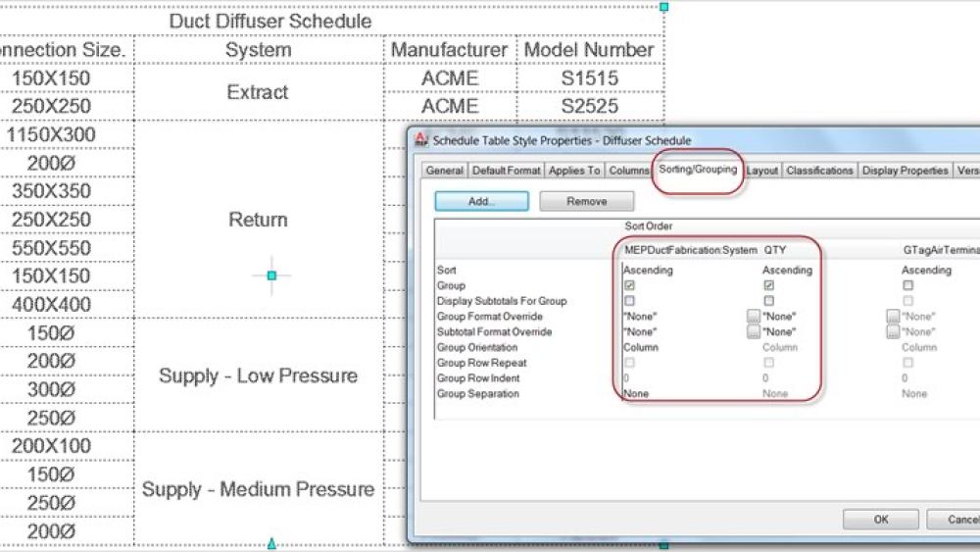The width and height of the screenshot is (980, 552).
Task: Select the MEPDuctFabrication:System sort column header
Action: (691, 249)
